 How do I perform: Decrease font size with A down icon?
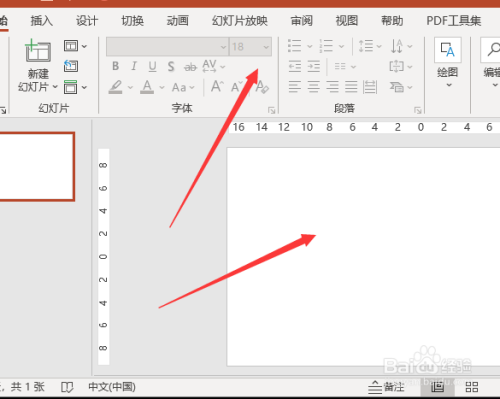tap(237, 87)
